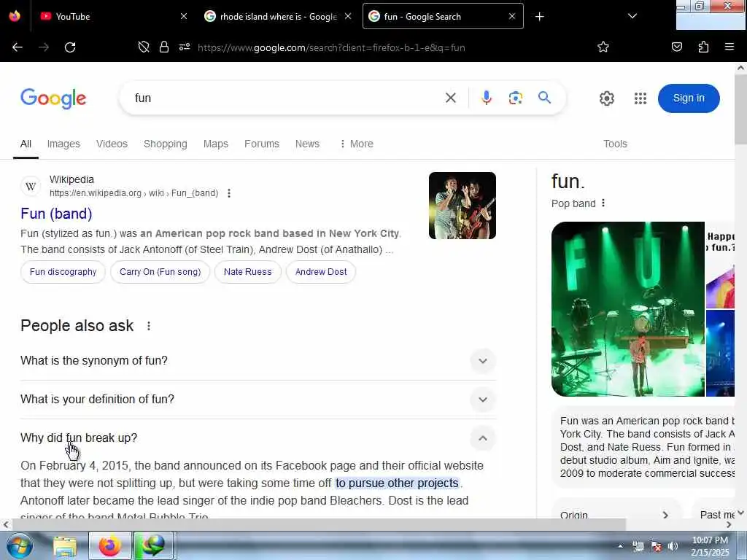Open the tracking protection shield icon
747x560 pixels.
pyautogui.click(x=144, y=47)
